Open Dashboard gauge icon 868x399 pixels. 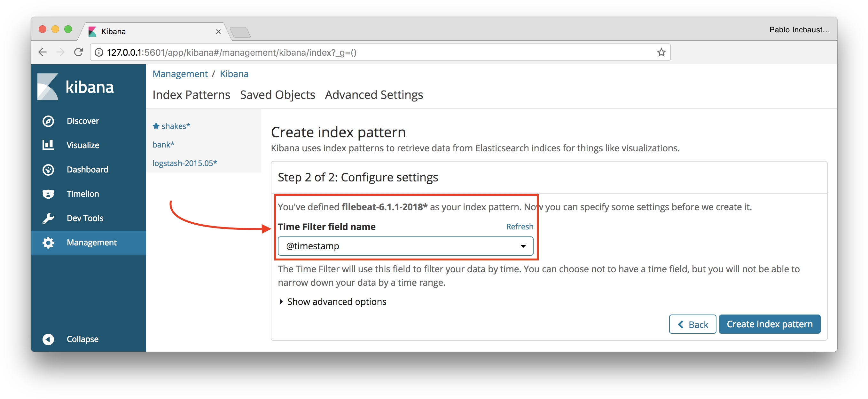coord(48,170)
